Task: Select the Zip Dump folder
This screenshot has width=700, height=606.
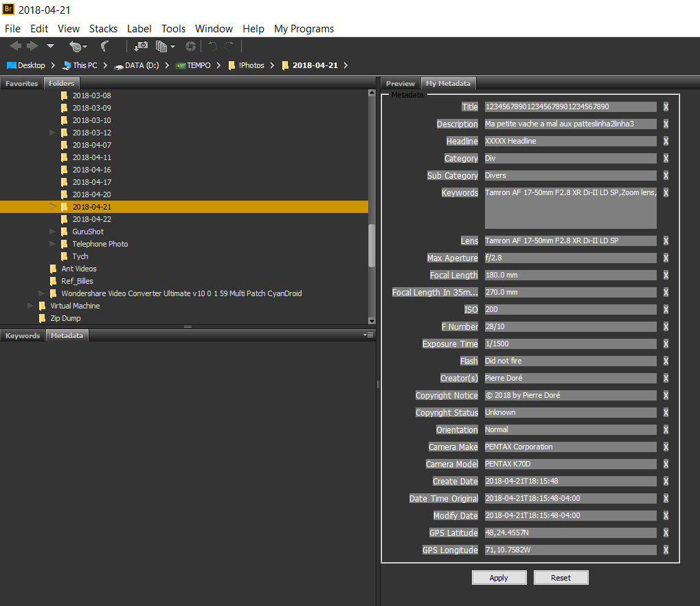Action: coord(65,318)
